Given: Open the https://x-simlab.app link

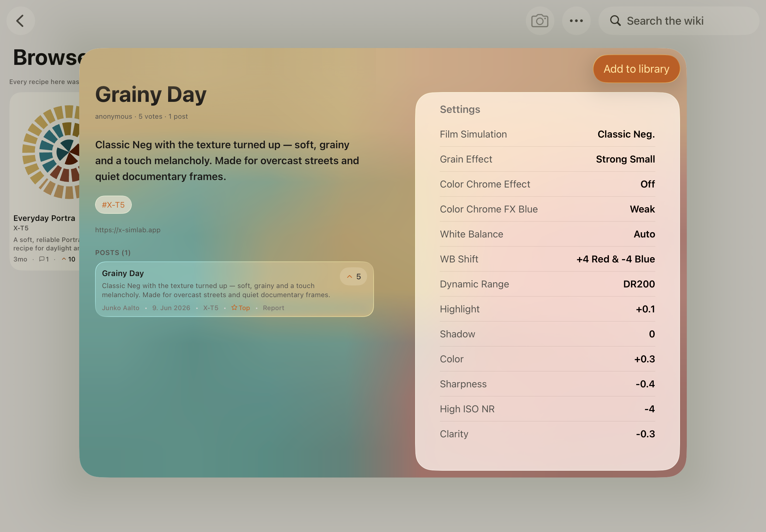Looking at the screenshot, I should (128, 230).
